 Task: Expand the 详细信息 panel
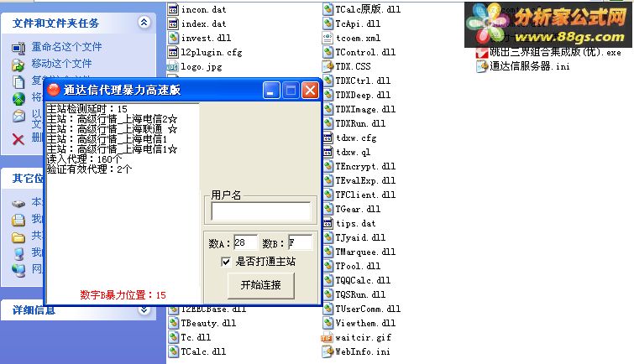point(144,310)
